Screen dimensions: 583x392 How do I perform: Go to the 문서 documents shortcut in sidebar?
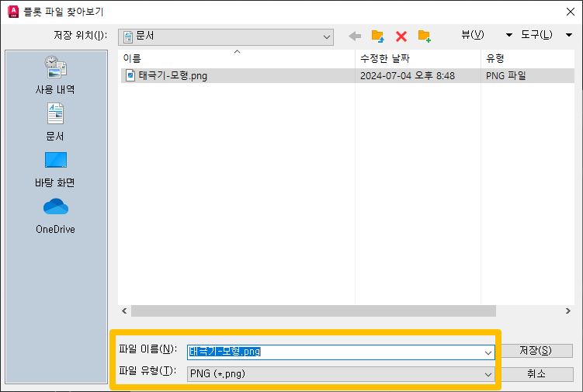tap(55, 122)
